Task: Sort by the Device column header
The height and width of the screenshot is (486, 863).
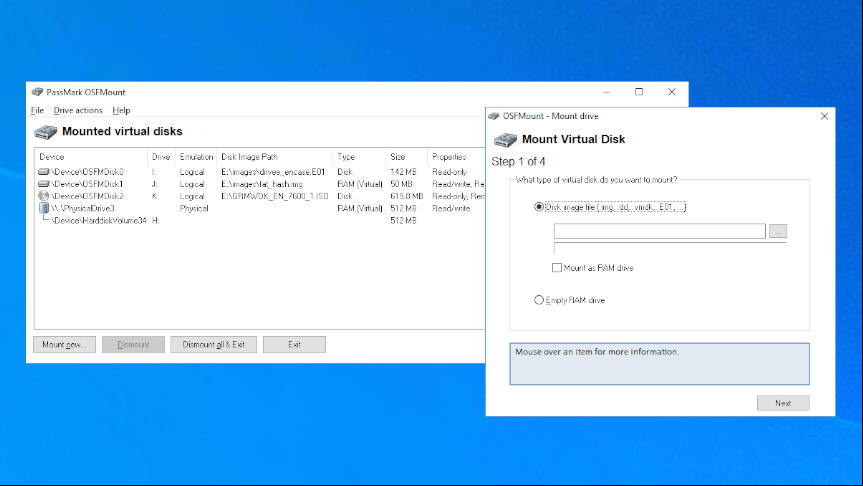Action: [91, 157]
